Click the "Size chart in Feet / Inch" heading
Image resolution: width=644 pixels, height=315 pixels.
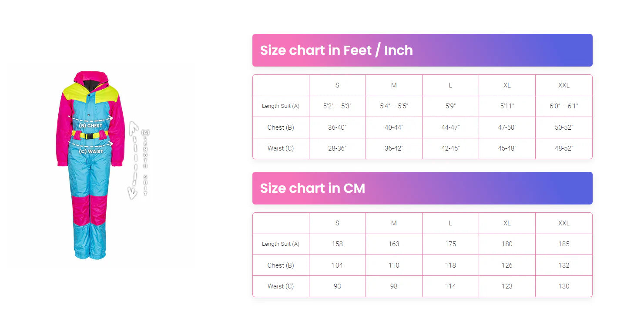pyautogui.click(x=336, y=50)
